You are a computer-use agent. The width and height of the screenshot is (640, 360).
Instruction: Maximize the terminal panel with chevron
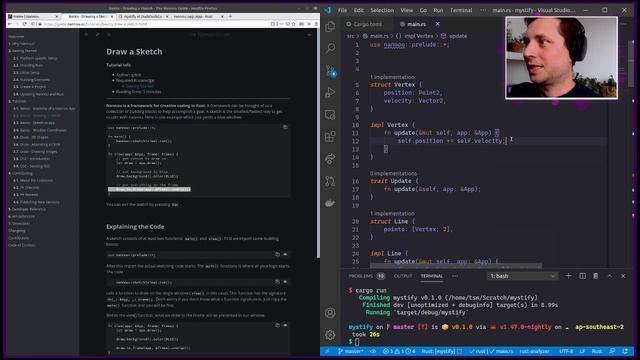[x=610, y=276]
